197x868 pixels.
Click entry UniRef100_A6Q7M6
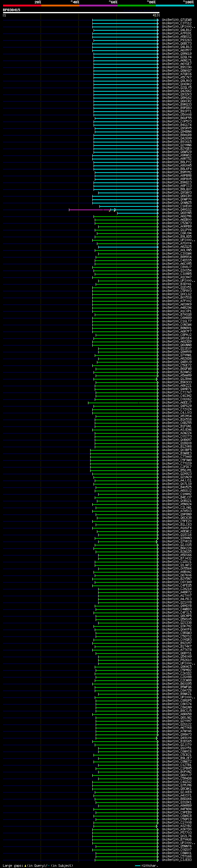click(x=177, y=216)
